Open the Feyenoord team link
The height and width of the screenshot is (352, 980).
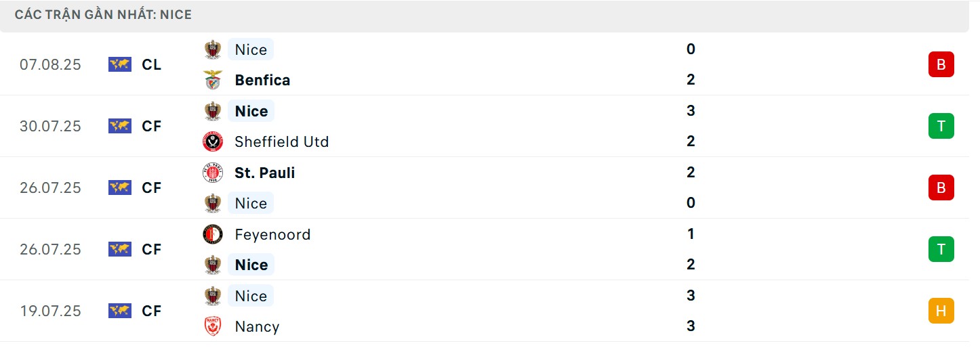pyautogui.click(x=272, y=234)
